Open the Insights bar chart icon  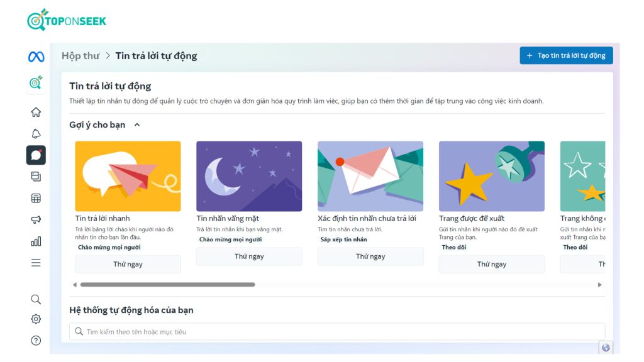[x=36, y=241]
